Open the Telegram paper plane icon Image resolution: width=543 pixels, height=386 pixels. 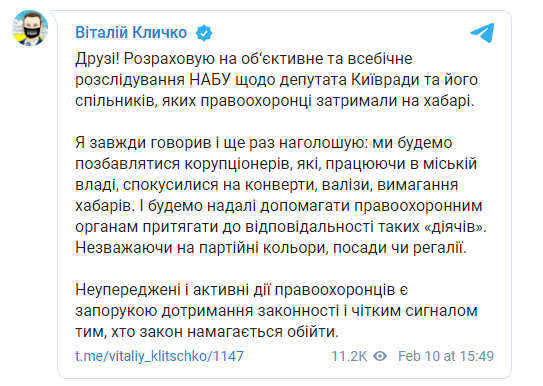coord(482,33)
